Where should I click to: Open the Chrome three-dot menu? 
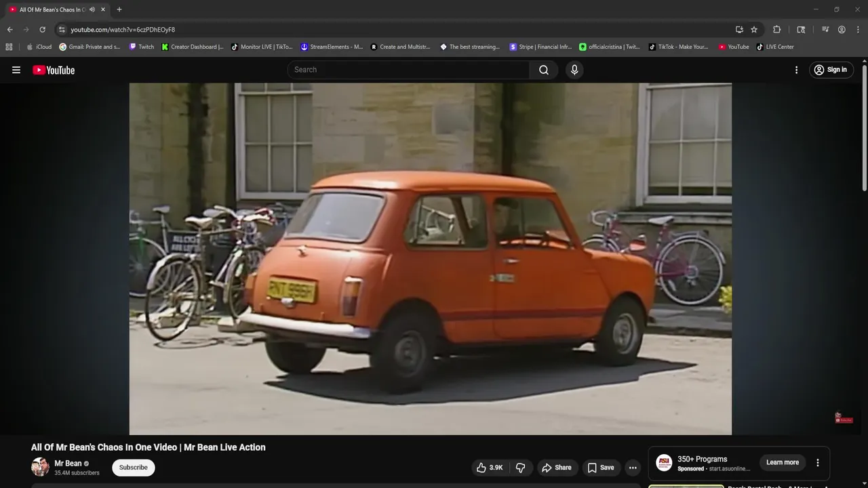[x=858, y=30]
